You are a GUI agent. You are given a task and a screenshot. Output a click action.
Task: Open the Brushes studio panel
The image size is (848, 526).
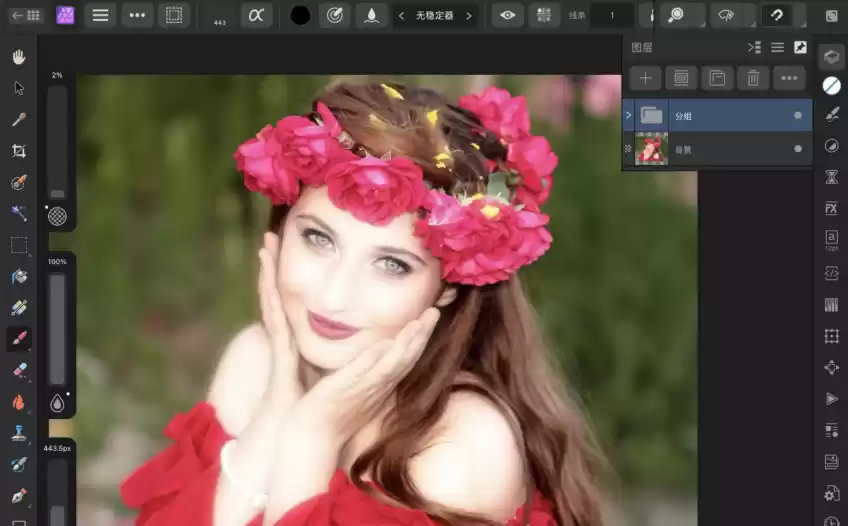tap(831, 114)
